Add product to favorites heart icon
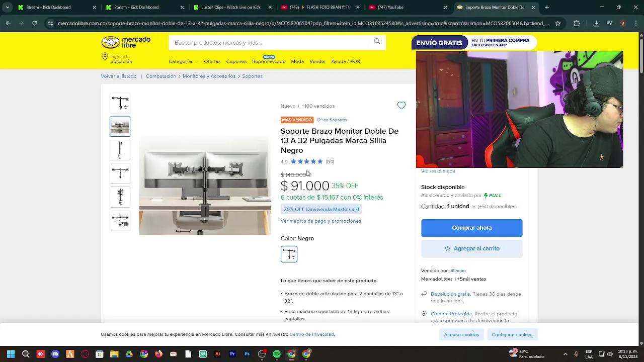Image resolution: width=644 pixels, height=362 pixels. pos(401,105)
